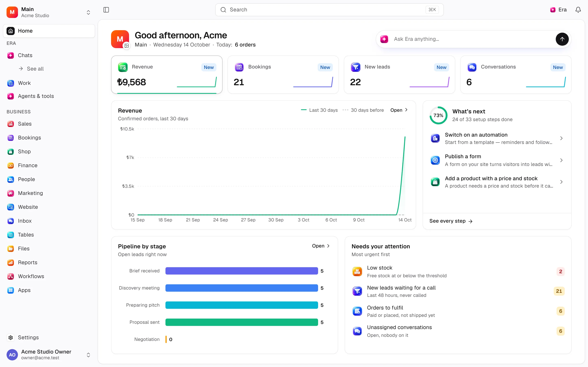Toggle the sidebar collapse icon

[x=106, y=10]
